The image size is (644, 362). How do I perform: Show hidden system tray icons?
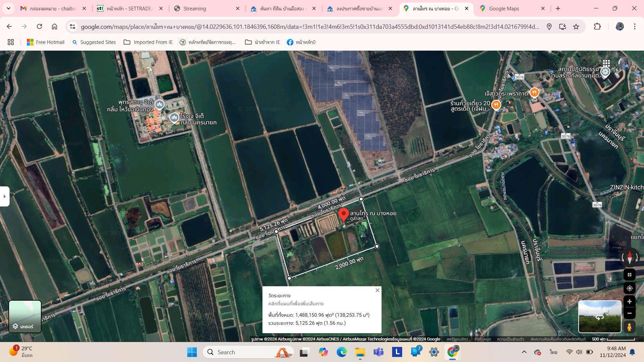524,352
